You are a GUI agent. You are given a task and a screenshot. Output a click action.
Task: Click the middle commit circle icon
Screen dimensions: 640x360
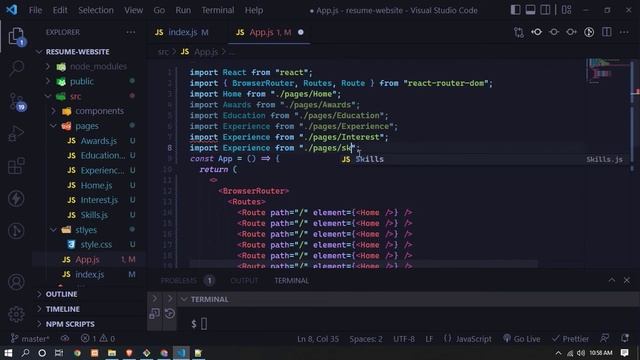click(554, 32)
